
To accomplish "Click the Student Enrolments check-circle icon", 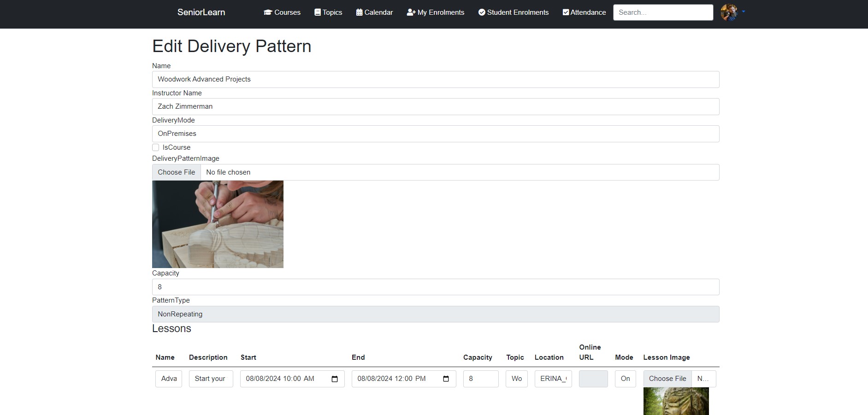I will pyautogui.click(x=482, y=12).
